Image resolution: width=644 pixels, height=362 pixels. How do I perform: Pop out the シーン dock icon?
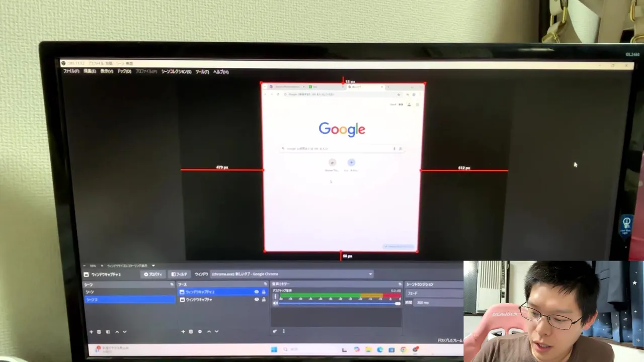coord(172,285)
